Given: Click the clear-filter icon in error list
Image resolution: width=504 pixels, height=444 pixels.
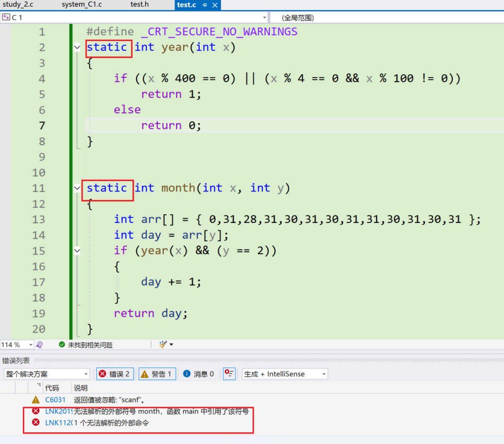Looking at the screenshot, I should (x=229, y=373).
